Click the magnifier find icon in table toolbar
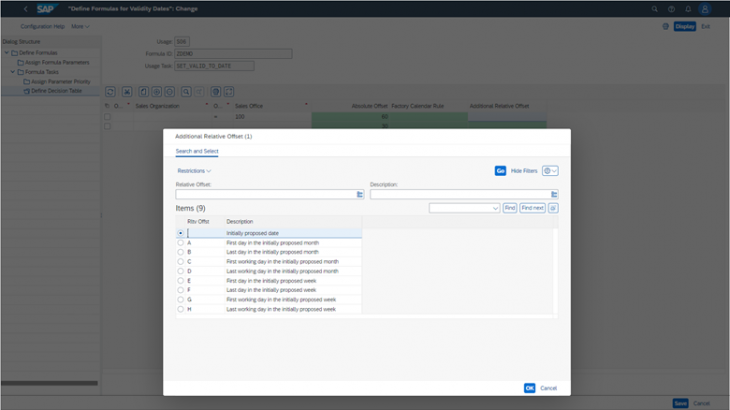This screenshot has width=730, height=410. pyautogui.click(x=186, y=92)
